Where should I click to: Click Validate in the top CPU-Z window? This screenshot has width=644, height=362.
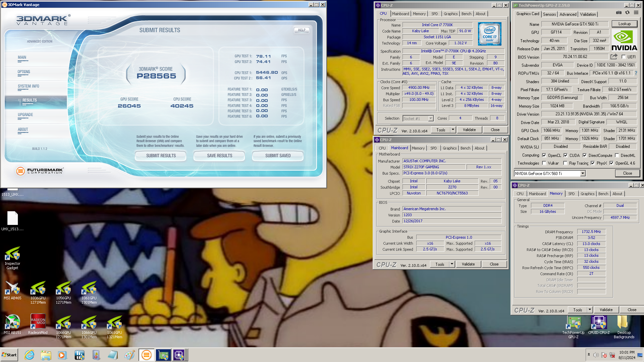[x=469, y=130]
